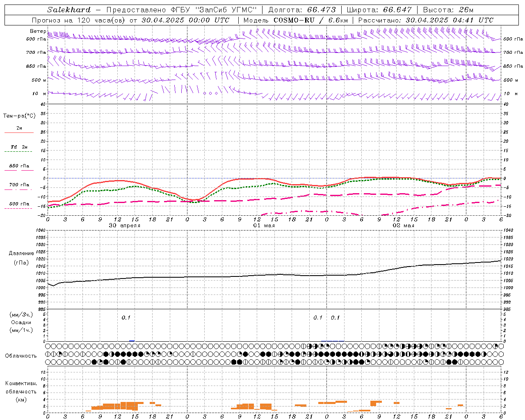
Task: Click the "Долгота: 66.473" header field
Action: [302, 10]
